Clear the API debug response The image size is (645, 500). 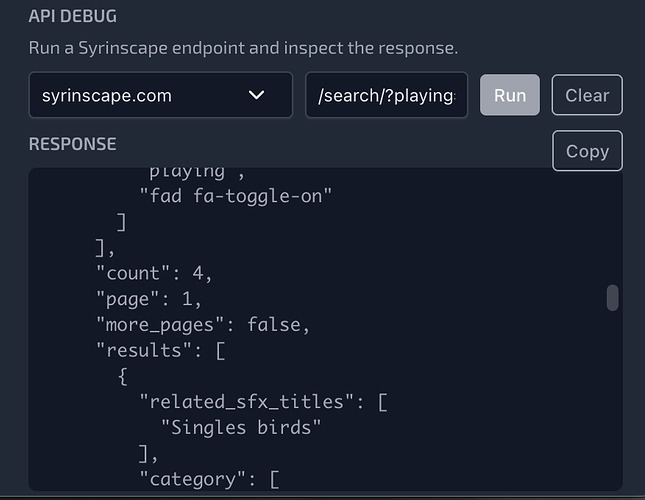coord(587,95)
